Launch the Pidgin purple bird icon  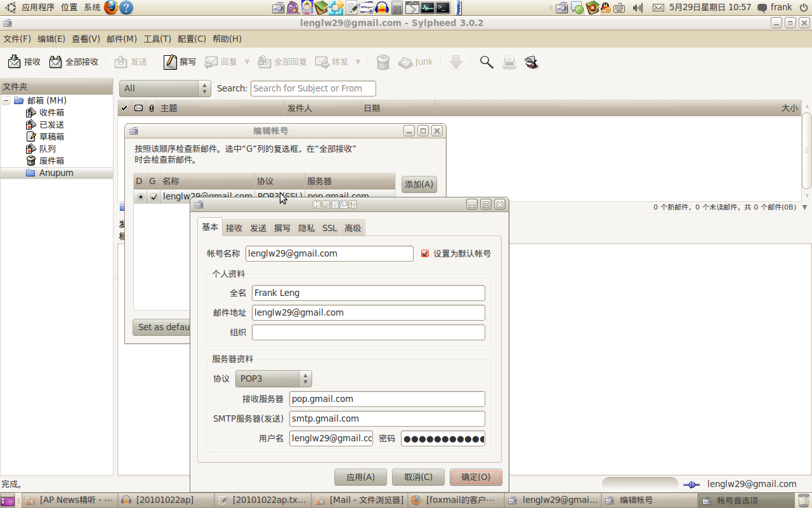point(292,8)
